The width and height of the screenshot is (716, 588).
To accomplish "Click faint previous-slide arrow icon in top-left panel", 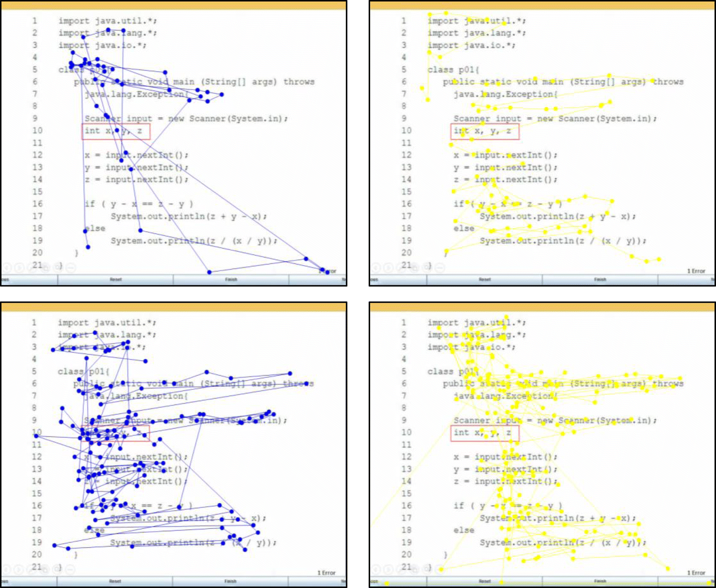I will pos(6,268).
